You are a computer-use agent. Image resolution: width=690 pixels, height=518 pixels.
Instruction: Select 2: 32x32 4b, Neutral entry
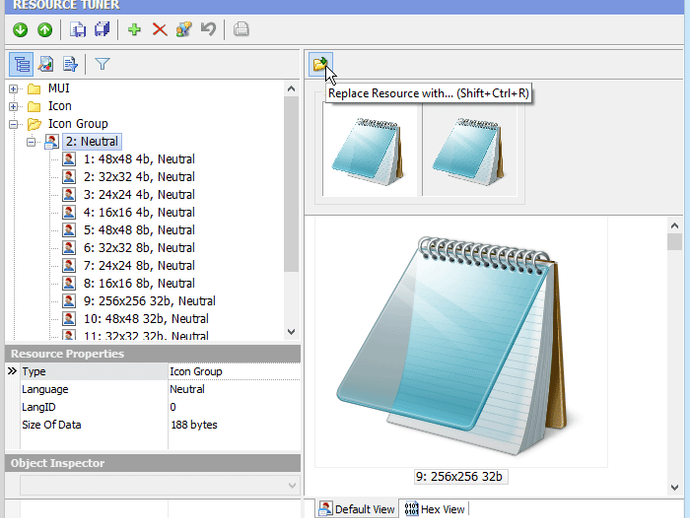139,176
